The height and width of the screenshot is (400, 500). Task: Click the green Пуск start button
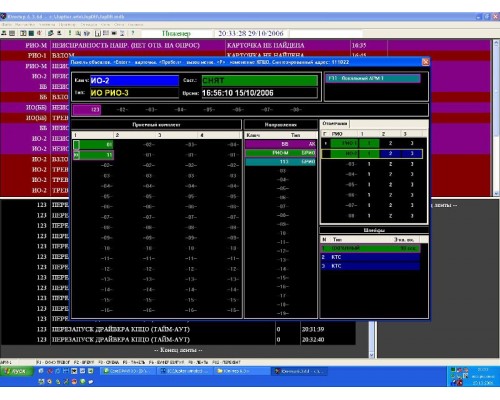pyautogui.click(x=16, y=371)
